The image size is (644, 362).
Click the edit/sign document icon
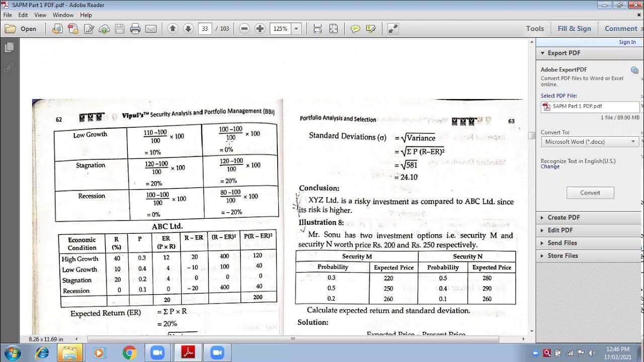pyautogui.click(x=89, y=29)
